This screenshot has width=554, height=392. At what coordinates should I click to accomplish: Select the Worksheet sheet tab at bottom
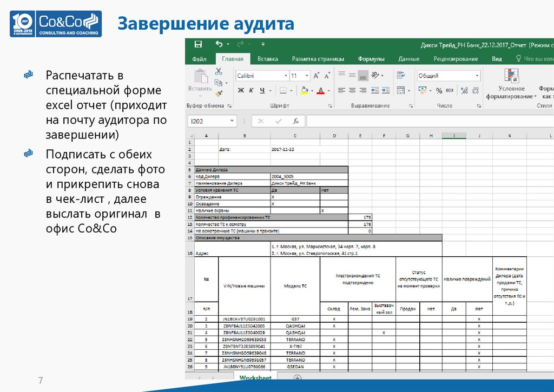[256, 378]
